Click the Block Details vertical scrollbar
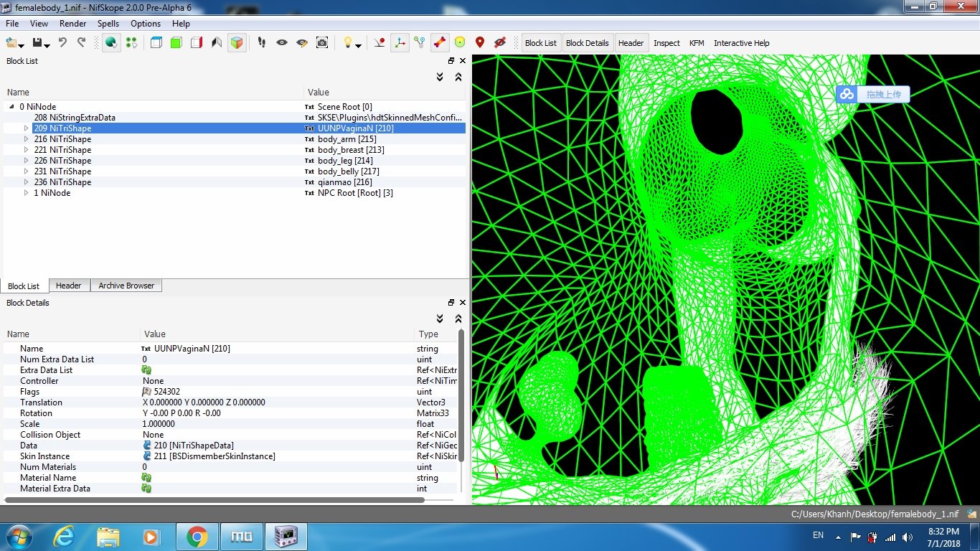980x551 pixels. [461, 396]
